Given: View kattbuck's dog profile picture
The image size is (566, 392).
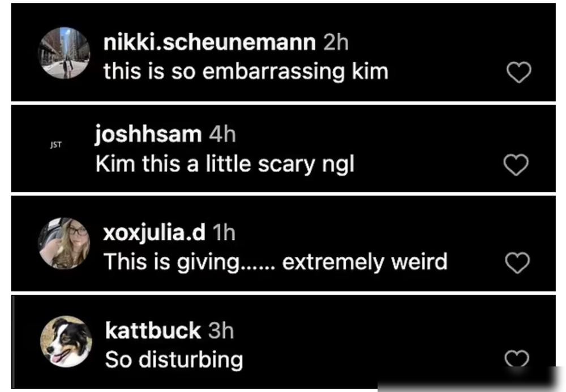Looking at the screenshot, I should click(x=66, y=342).
